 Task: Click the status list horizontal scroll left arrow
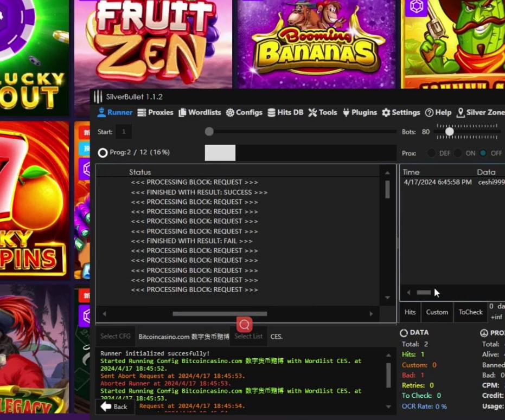[104, 313]
